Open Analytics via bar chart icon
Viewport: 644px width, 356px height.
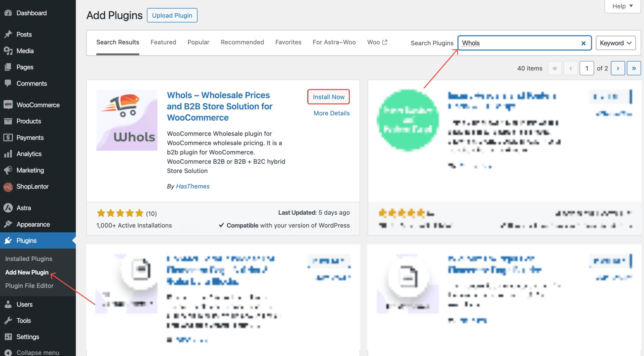8,154
